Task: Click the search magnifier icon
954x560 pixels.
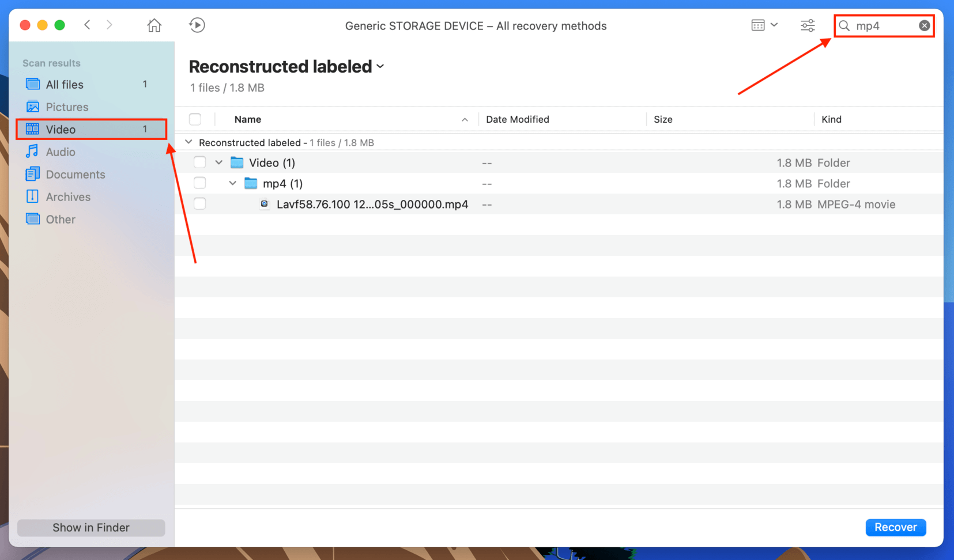Action: 844,25
